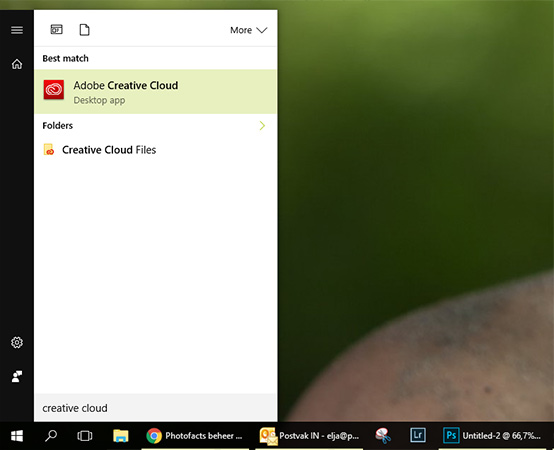Viewport: 554px width, 450px height.
Task: Filter results by Apps icon
Action: (57, 30)
